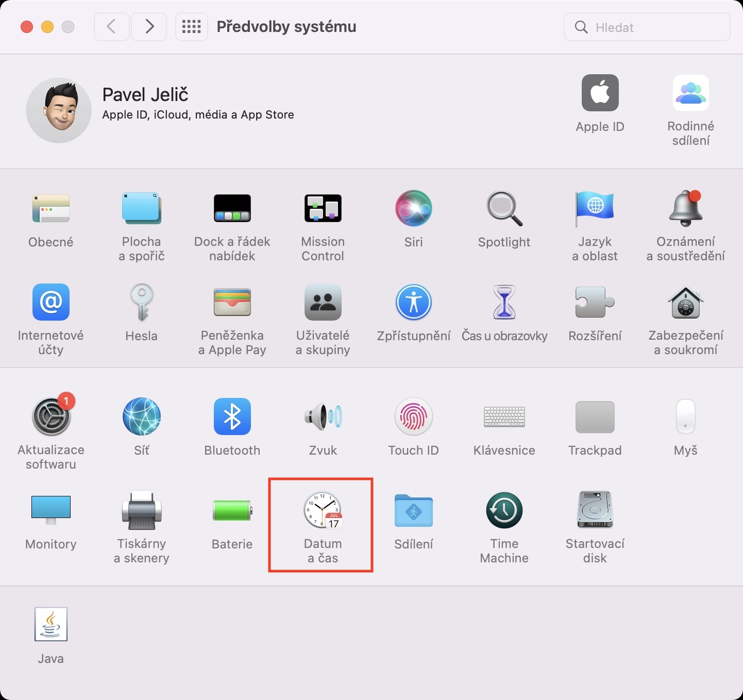This screenshot has width=743, height=700.
Task: Open Spotlight preferences
Action: tap(504, 208)
